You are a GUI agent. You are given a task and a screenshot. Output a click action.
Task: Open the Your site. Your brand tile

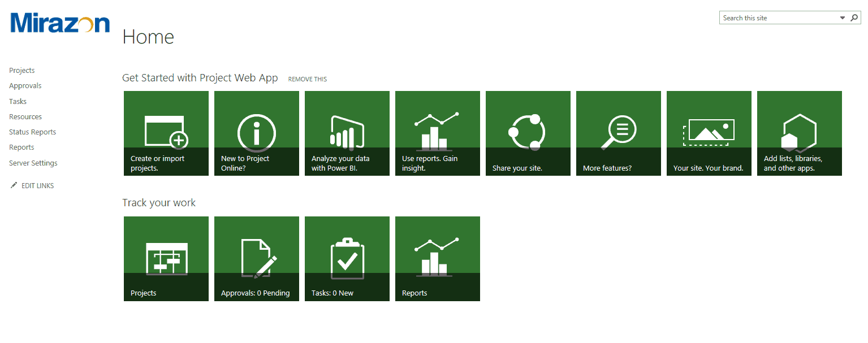[x=709, y=133]
